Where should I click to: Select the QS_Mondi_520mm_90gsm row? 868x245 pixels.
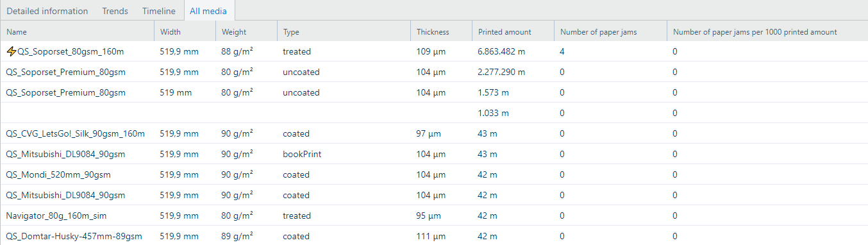tap(434, 174)
